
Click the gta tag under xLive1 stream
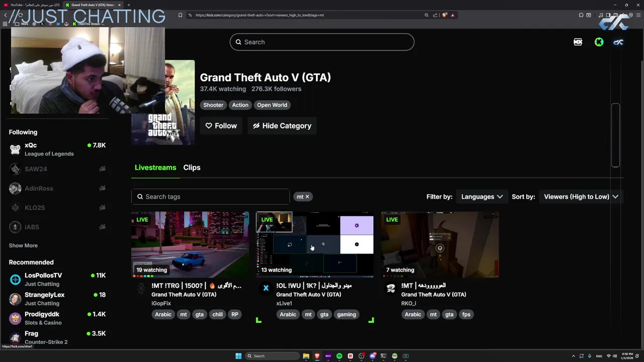coord(324,314)
